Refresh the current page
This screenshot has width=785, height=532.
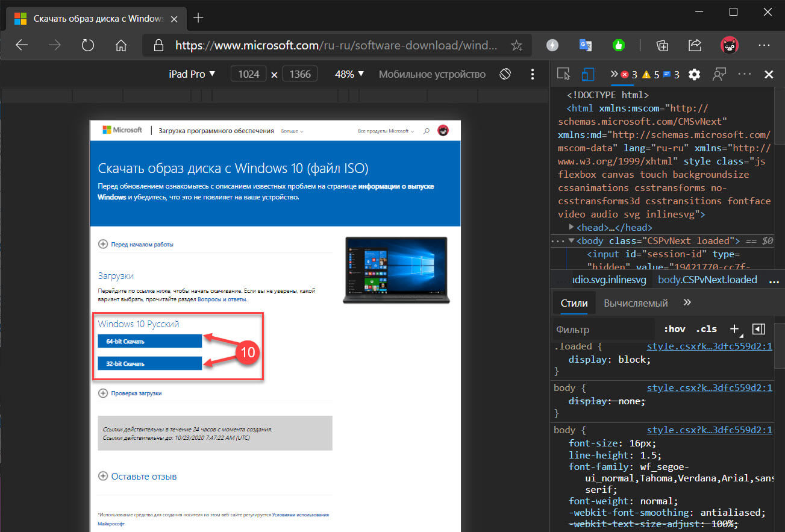[x=88, y=45]
